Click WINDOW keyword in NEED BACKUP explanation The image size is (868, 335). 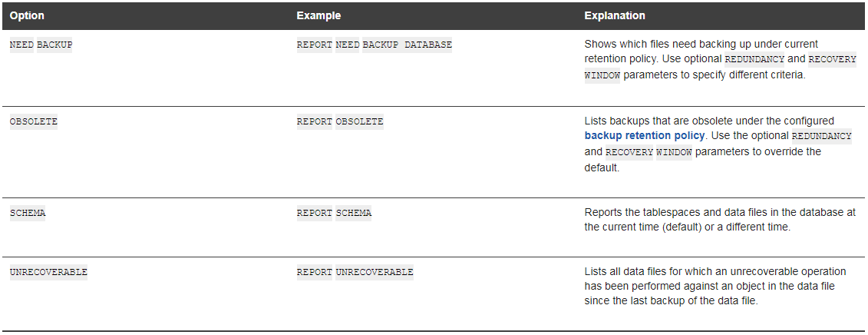click(x=602, y=75)
